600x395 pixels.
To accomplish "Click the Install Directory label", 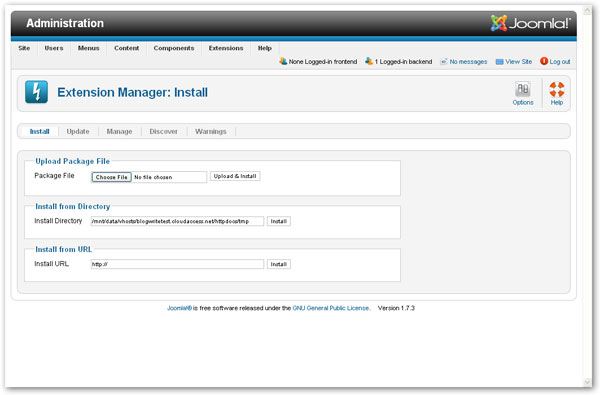I will pos(58,221).
